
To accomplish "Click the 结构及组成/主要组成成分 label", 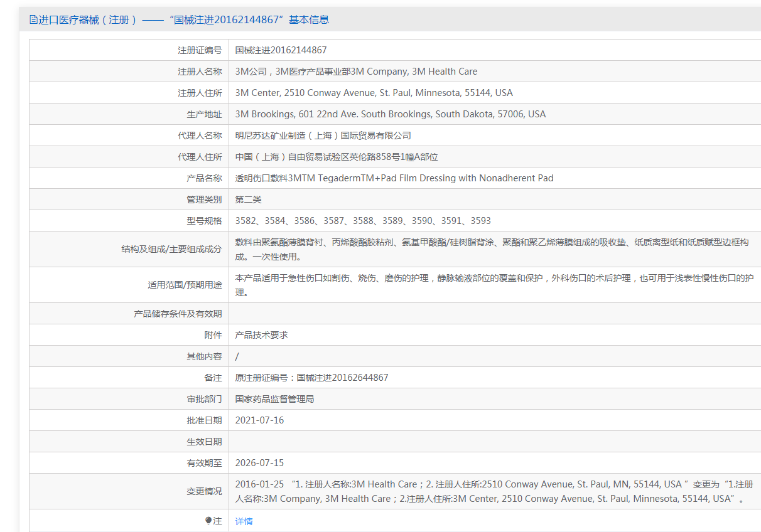I will tap(171, 249).
